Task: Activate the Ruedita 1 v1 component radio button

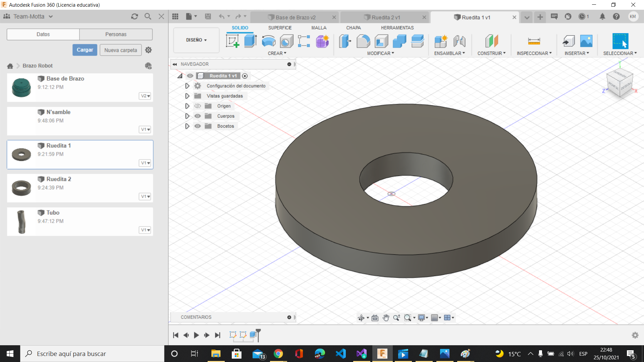Action: coord(245,76)
